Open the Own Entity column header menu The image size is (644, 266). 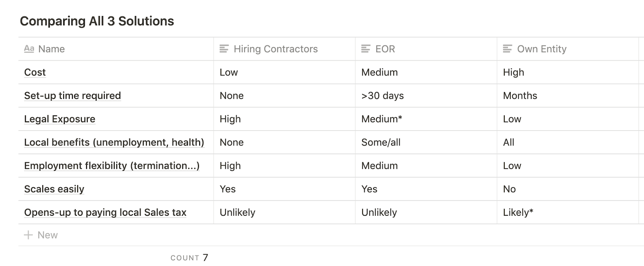click(x=542, y=49)
